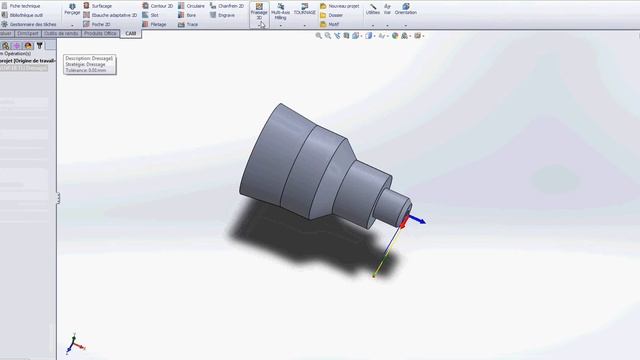Select the Slot milling operation
The image size is (640, 360).
click(150, 15)
